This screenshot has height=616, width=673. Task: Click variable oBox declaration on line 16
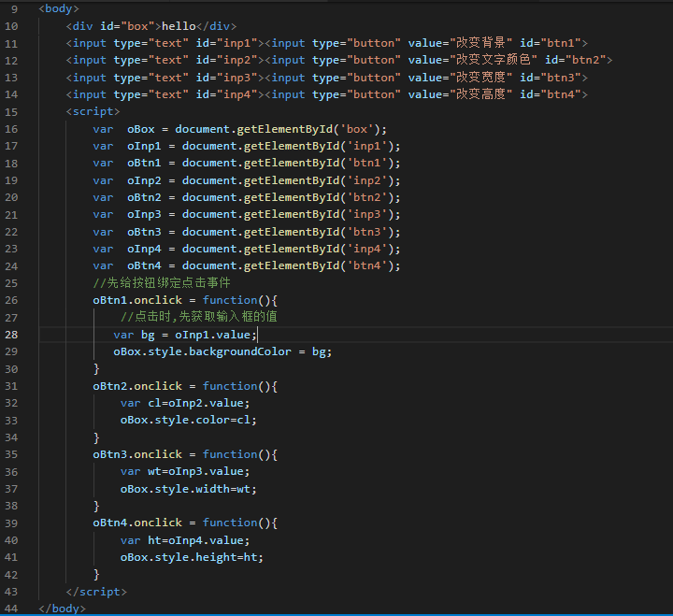(141, 129)
